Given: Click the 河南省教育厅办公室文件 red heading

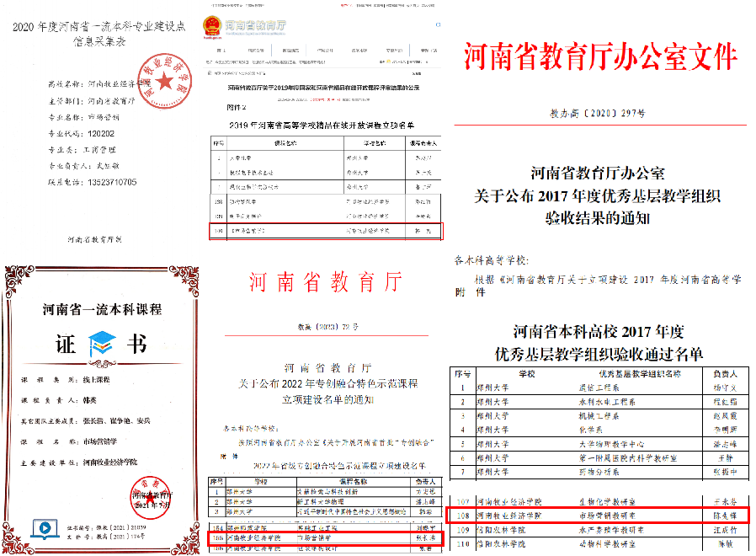Looking at the screenshot, I should pyautogui.click(x=600, y=57).
